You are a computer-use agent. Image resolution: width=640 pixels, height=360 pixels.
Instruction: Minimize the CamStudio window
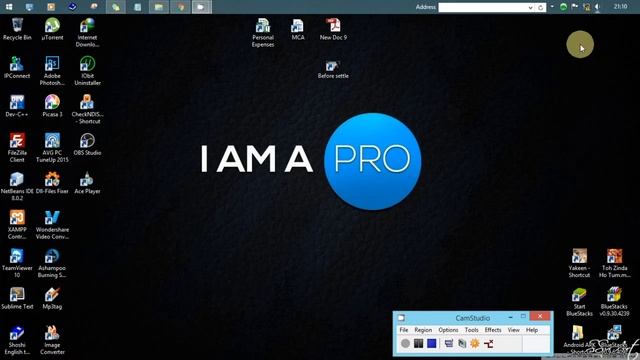coord(510,317)
